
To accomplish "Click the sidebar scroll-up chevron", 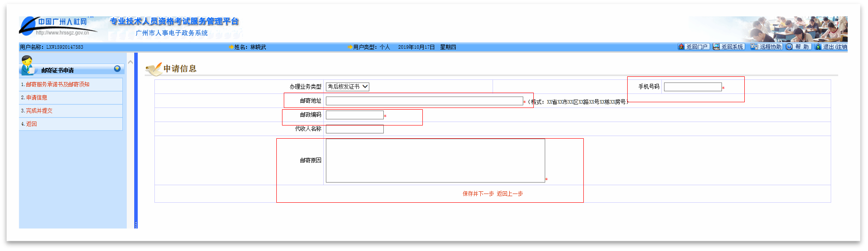I will click(130, 62).
